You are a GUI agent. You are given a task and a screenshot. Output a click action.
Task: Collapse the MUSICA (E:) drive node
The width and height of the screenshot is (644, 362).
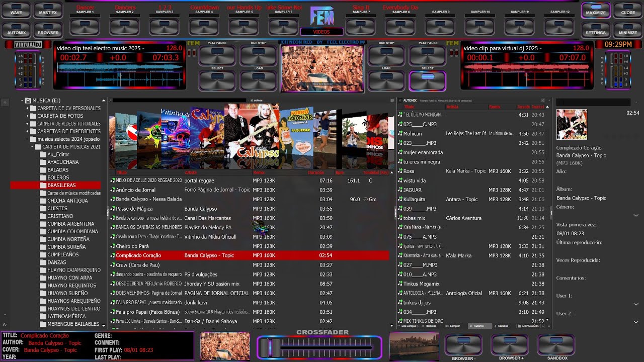pyautogui.click(x=23, y=101)
